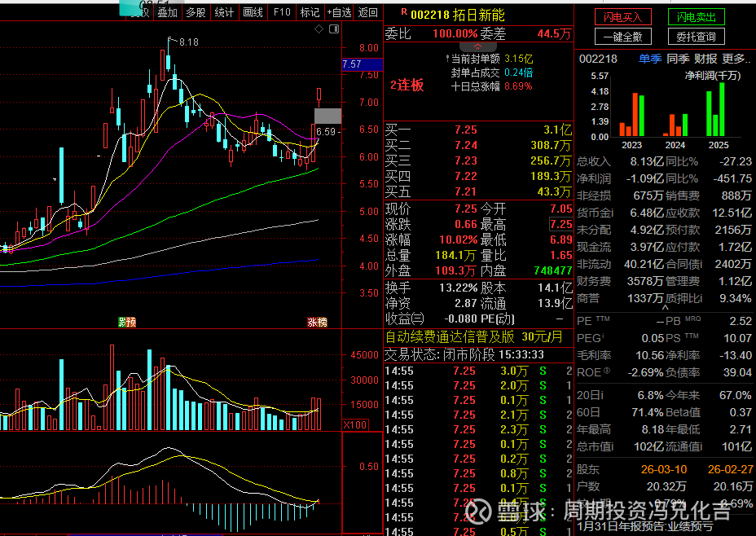Screen dimensions: 756x536
Task: Collapse the order-sealing info with the red chevron
Action: 478,46
